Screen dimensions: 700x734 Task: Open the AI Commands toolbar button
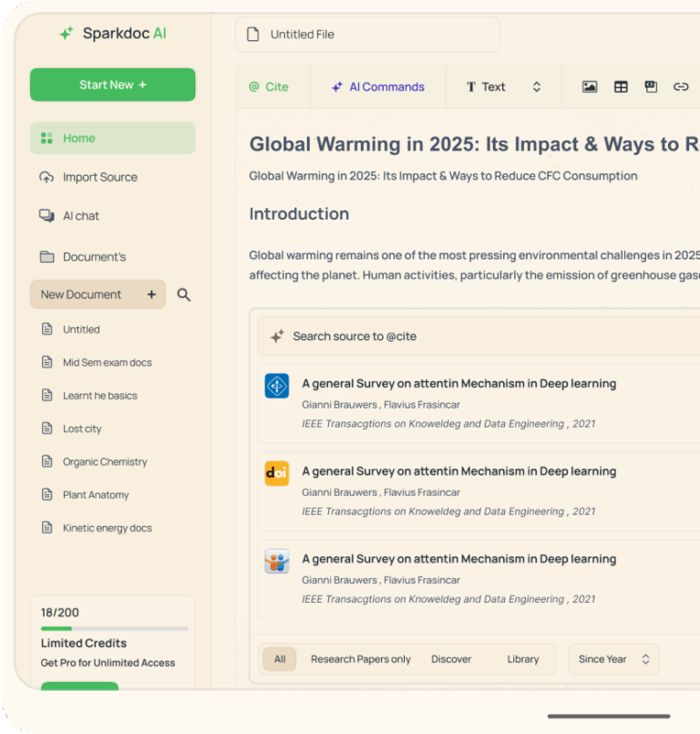point(378,87)
